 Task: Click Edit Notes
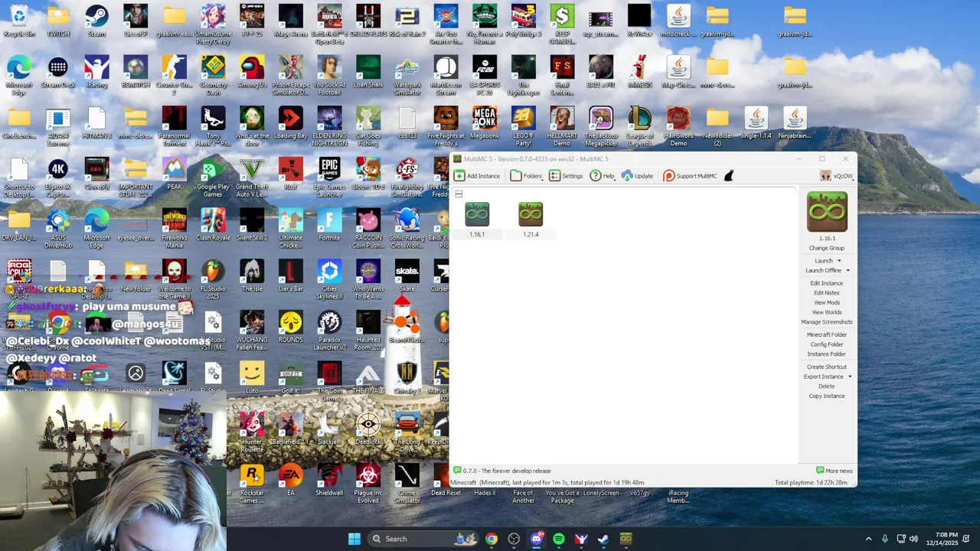point(827,293)
